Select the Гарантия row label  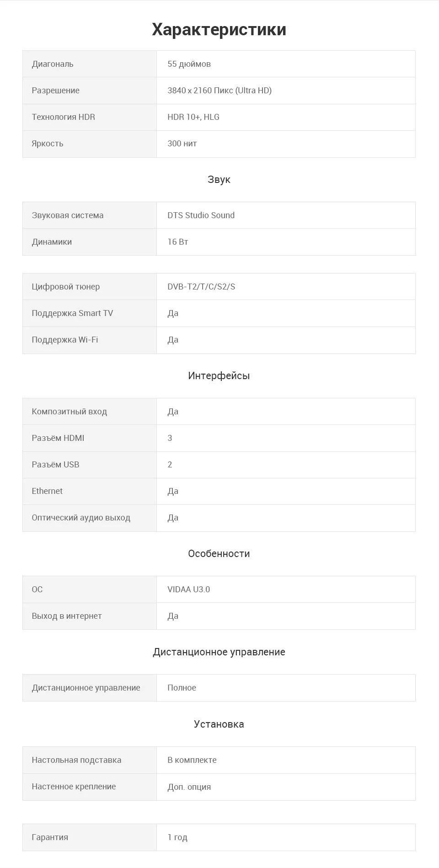coord(50,837)
